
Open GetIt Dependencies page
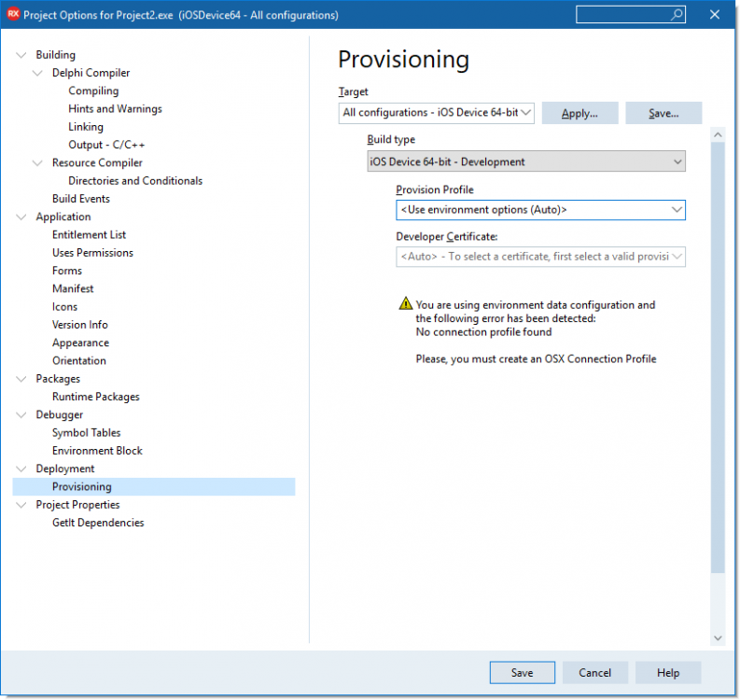pyautogui.click(x=98, y=523)
